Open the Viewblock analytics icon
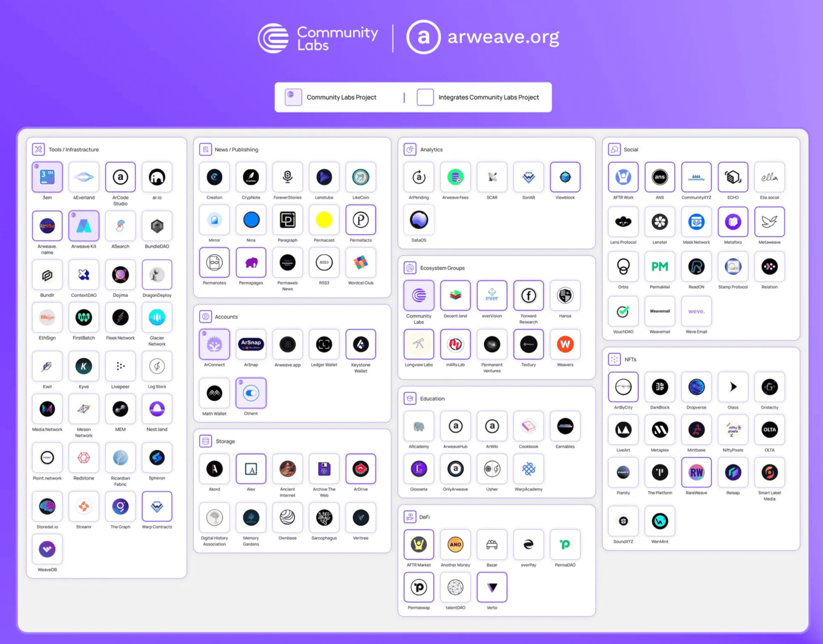The width and height of the screenshot is (823, 644). pyautogui.click(x=565, y=177)
